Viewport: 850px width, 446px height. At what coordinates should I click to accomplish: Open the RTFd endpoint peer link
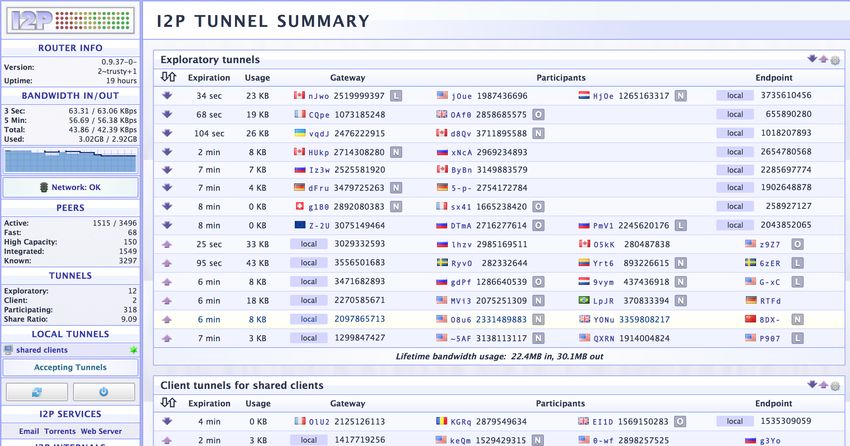770,301
